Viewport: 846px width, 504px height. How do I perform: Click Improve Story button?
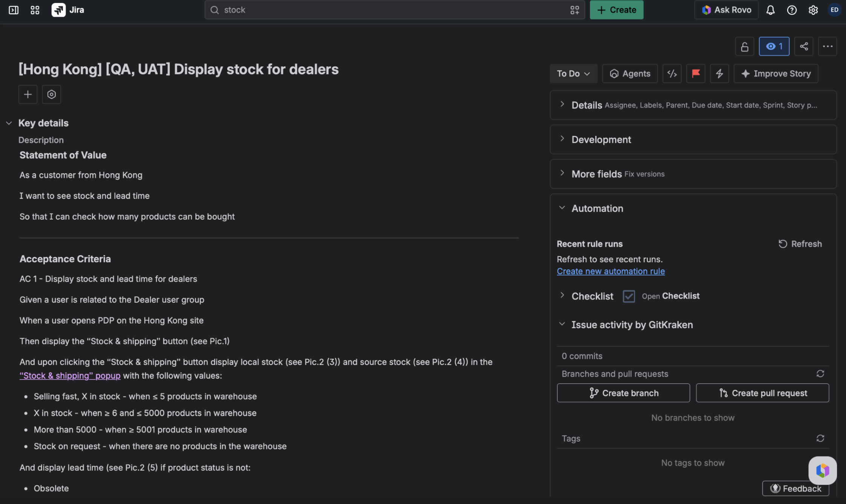click(776, 74)
